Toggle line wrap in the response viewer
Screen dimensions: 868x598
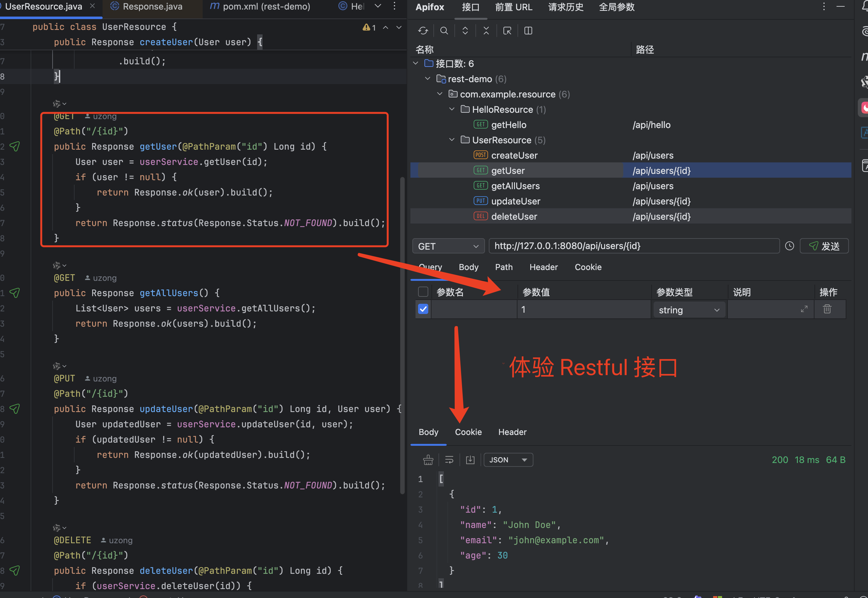pyautogui.click(x=449, y=460)
